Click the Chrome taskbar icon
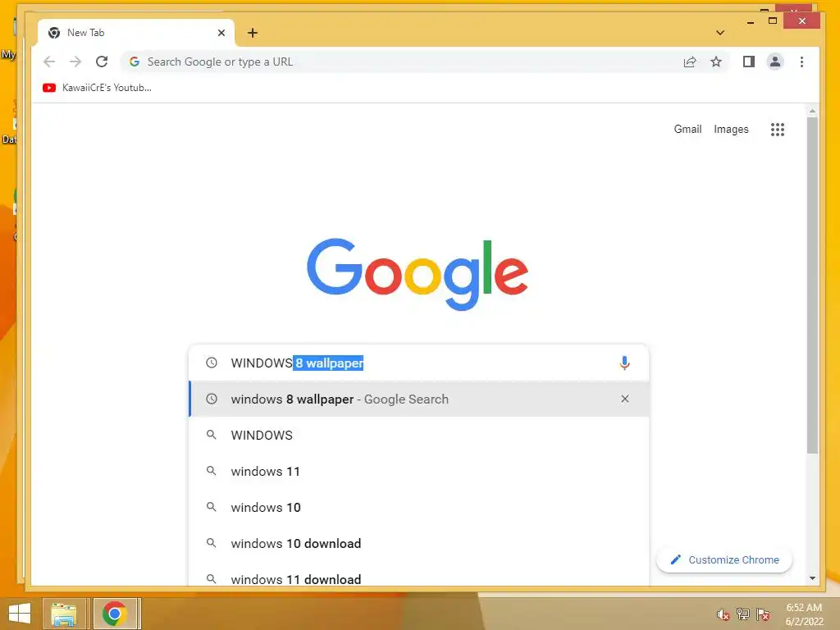 tap(115, 614)
